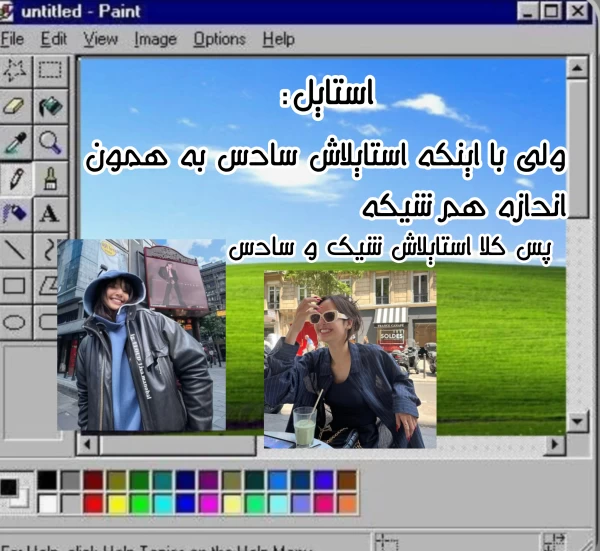Pick the Rectangle shape tool
Viewport: 600px width, 551px height.
[15, 286]
